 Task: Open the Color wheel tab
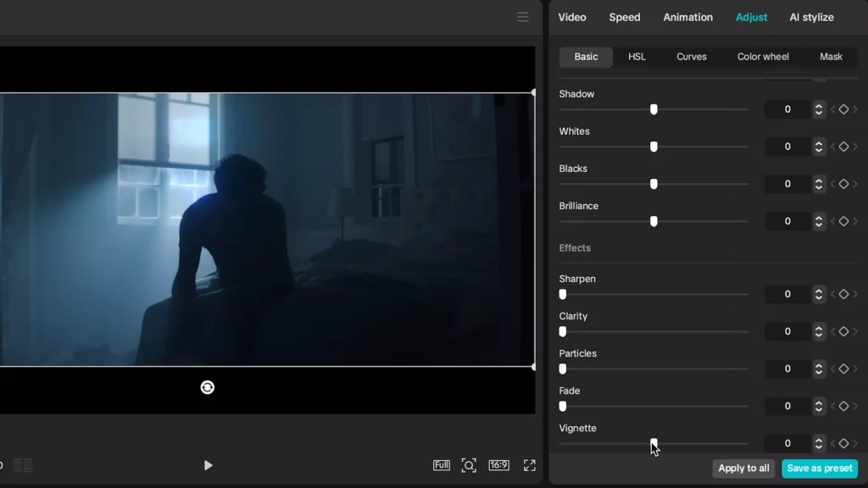click(762, 57)
